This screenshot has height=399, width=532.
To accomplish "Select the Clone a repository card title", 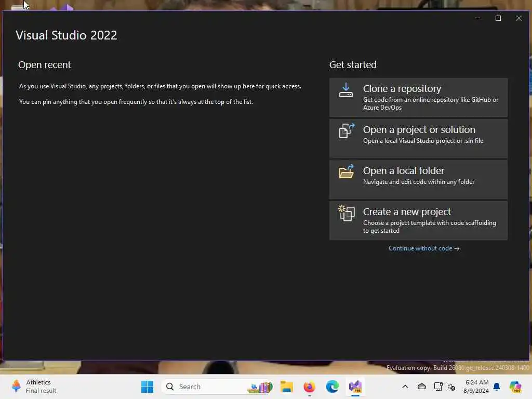I will [402, 88].
